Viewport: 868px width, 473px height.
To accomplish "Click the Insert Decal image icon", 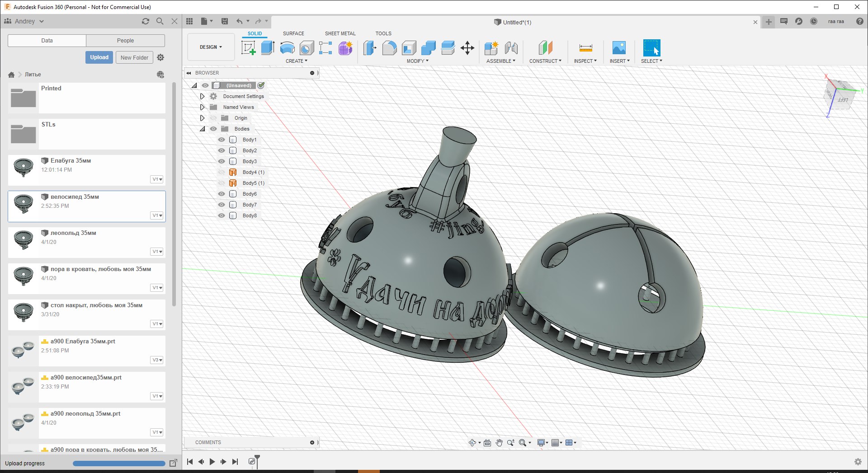I will 619,48.
